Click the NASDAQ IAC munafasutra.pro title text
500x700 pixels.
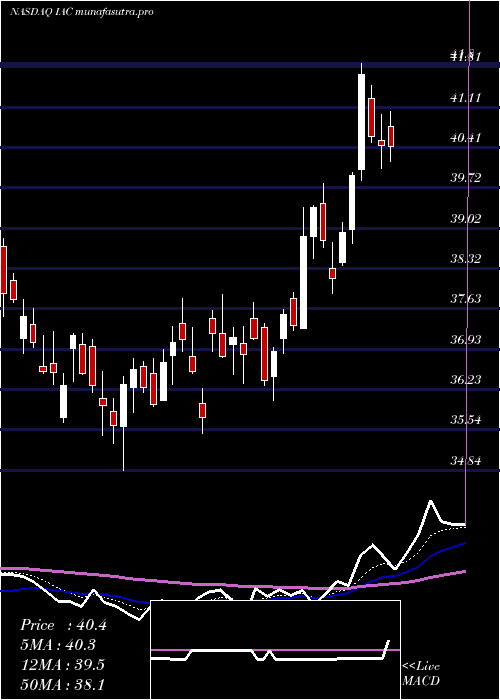click(x=82, y=12)
